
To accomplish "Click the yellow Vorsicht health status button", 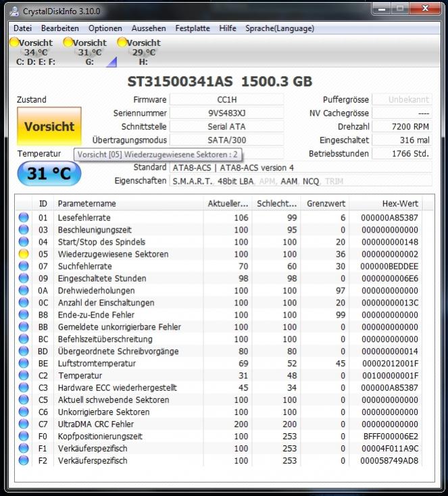I will [49, 126].
